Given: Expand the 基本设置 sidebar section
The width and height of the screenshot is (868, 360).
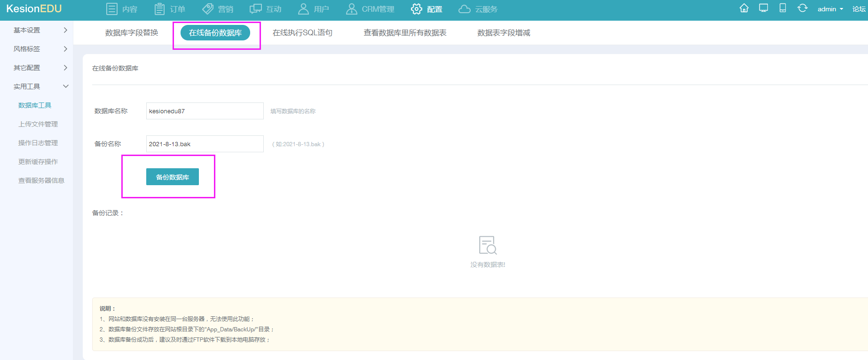Looking at the screenshot, I should click(x=40, y=30).
